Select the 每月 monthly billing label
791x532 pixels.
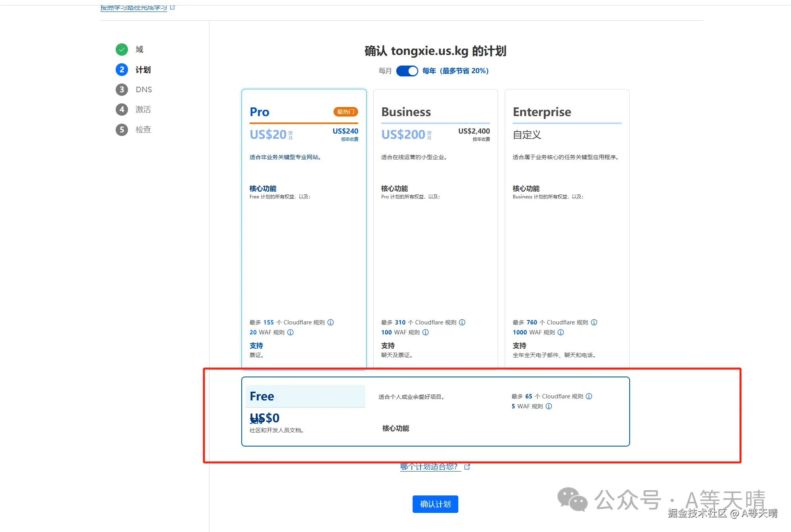point(385,71)
